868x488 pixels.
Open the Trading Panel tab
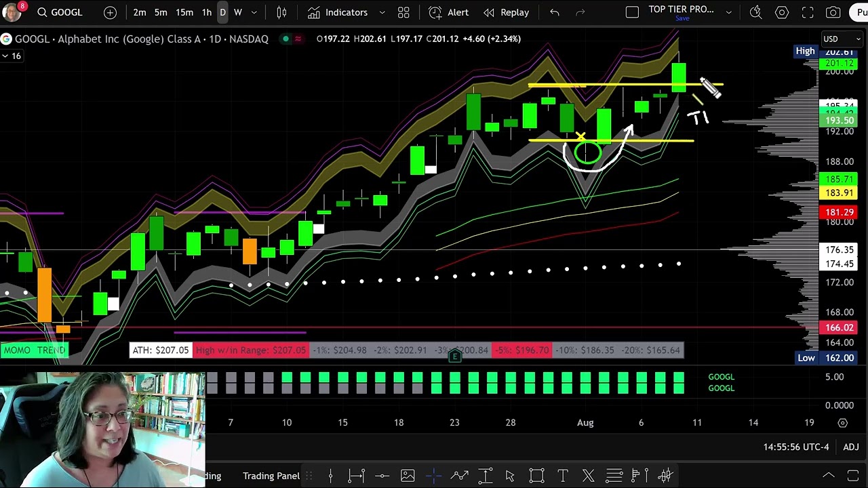coord(271,476)
